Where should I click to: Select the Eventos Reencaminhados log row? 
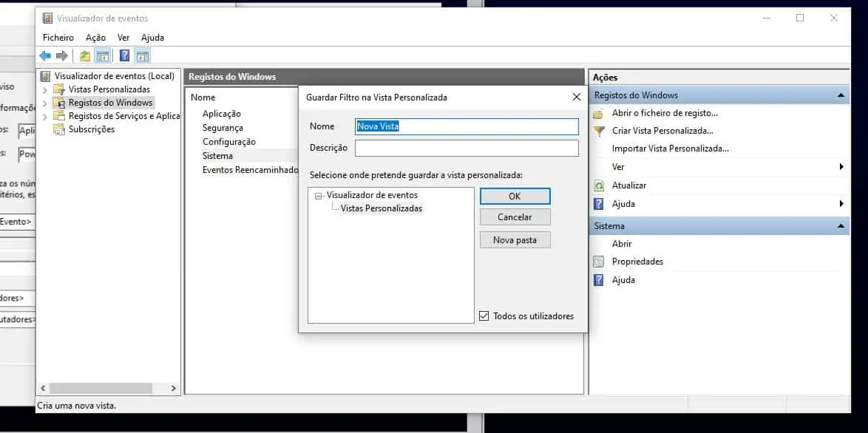(x=250, y=170)
